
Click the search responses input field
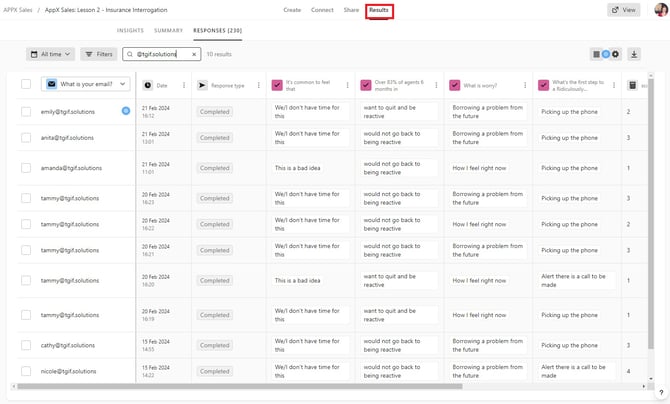(160, 54)
